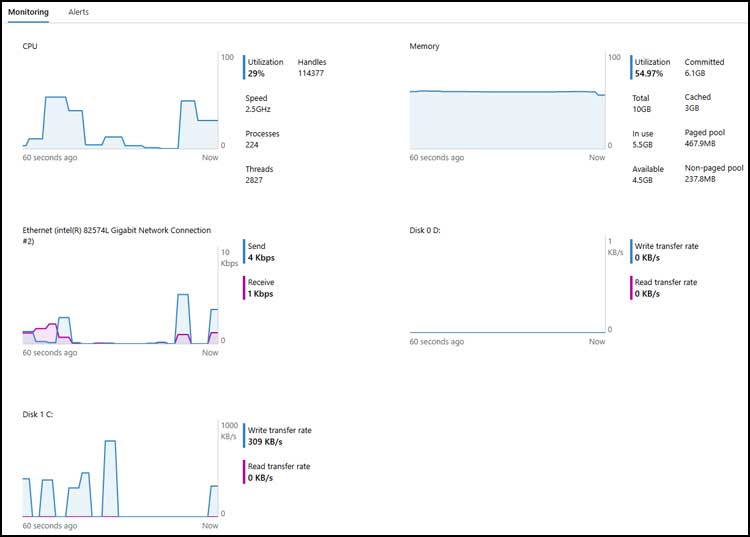
Task: Click the Processes count 224
Action: click(x=252, y=145)
